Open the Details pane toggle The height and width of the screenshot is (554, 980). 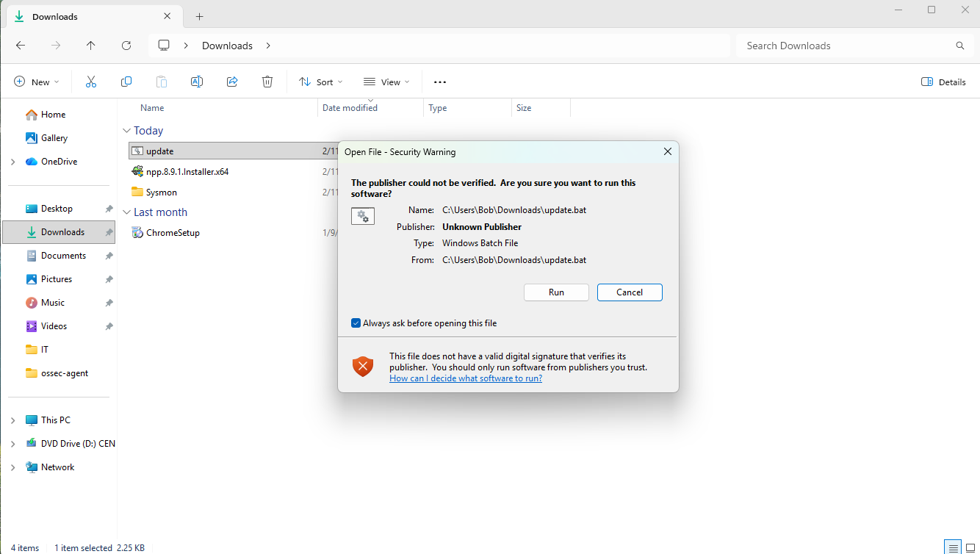point(943,82)
